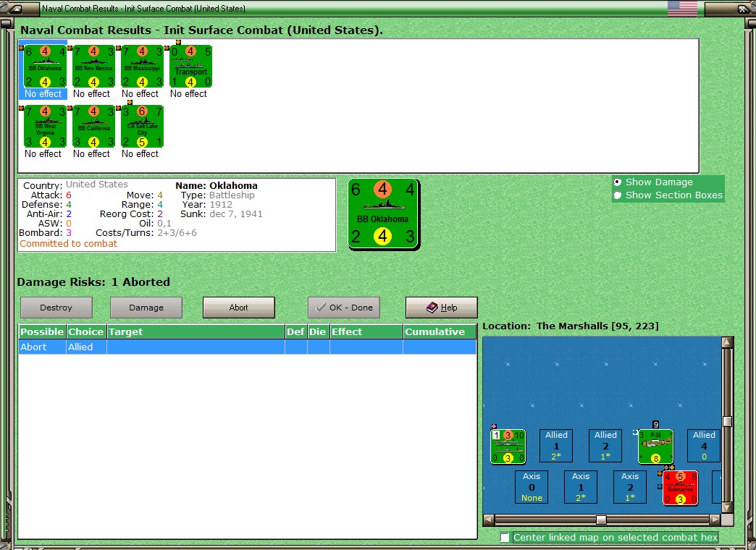Click the United States flag icon
The width and height of the screenshot is (756, 550).
coord(682,9)
